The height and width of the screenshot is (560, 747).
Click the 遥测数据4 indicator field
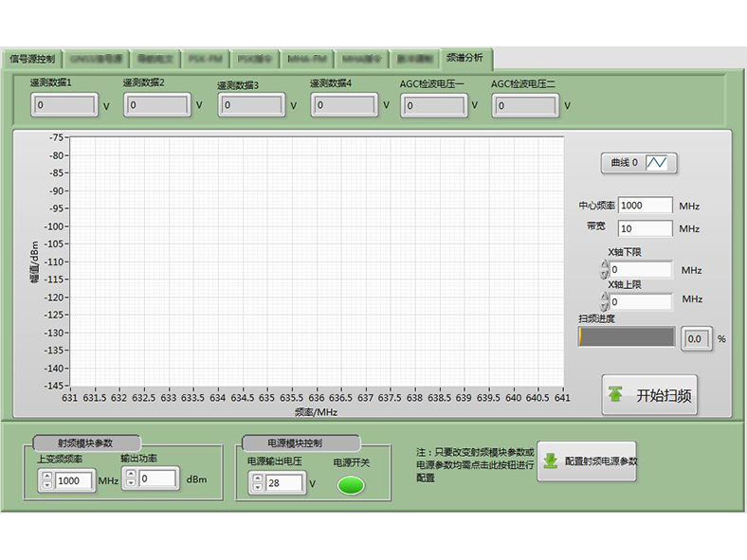344,105
